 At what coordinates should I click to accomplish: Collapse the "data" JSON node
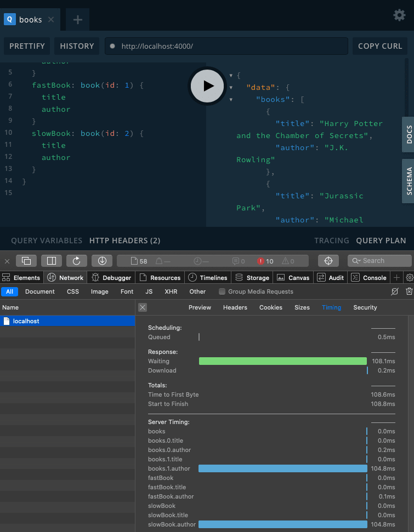click(231, 88)
